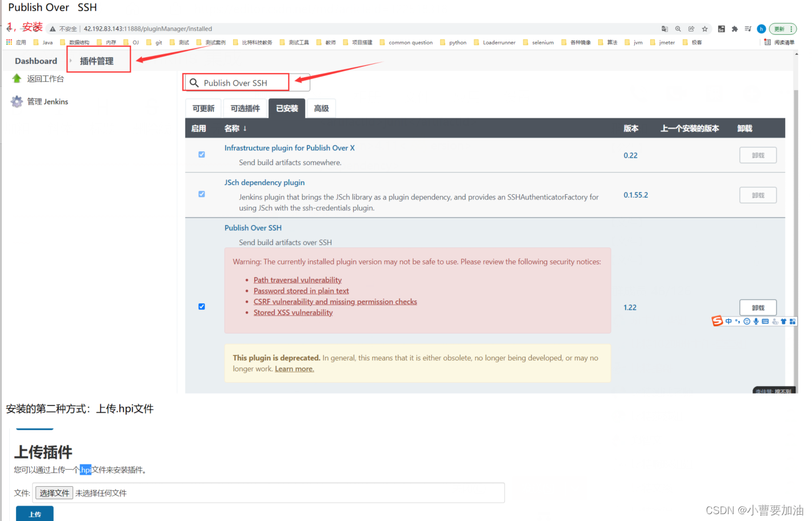Screen dimensions: 812x521
Task: Click 卸载 for Infrastructure plugin row
Action: pyautogui.click(x=758, y=155)
